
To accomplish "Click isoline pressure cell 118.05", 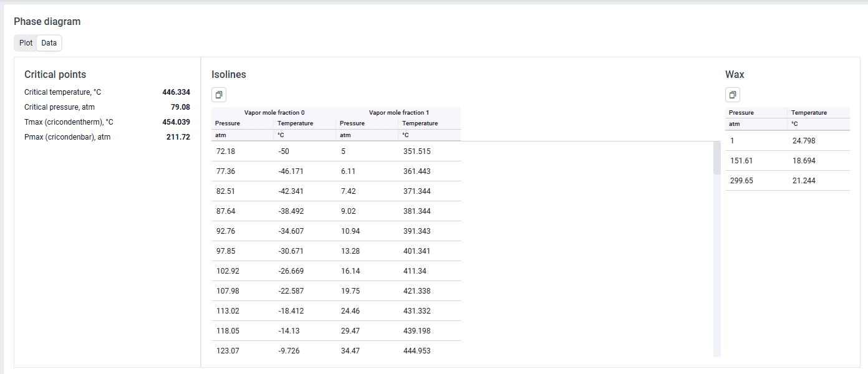I will [243, 331].
